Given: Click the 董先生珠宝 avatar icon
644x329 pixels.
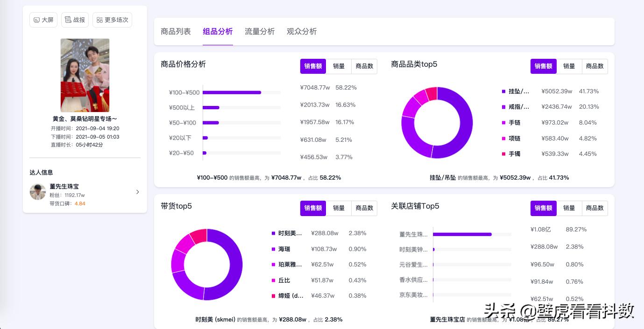Looking at the screenshot, I should pyautogui.click(x=38, y=192).
